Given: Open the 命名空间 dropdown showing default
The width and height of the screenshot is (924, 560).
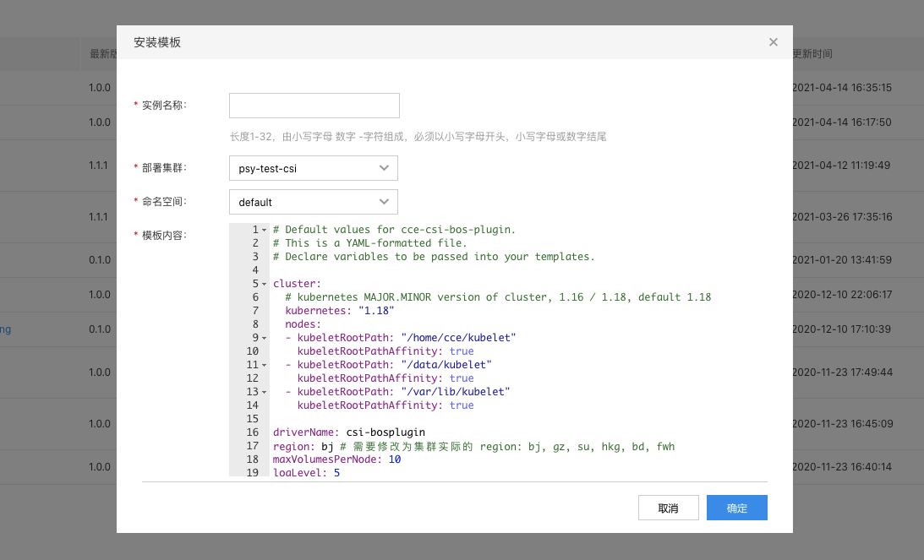Looking at the screenshot, I should [x=313, y=202].
